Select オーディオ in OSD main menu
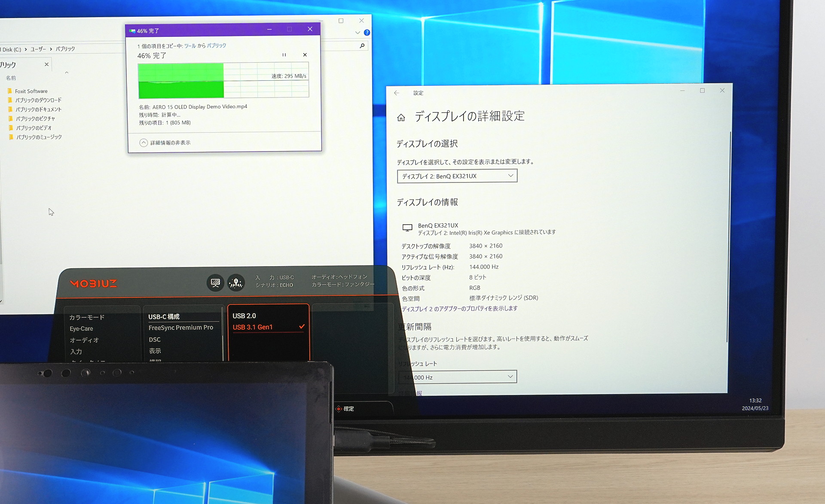Image resolution: width=825 pixels, height=504 pixels. (84, 340)
